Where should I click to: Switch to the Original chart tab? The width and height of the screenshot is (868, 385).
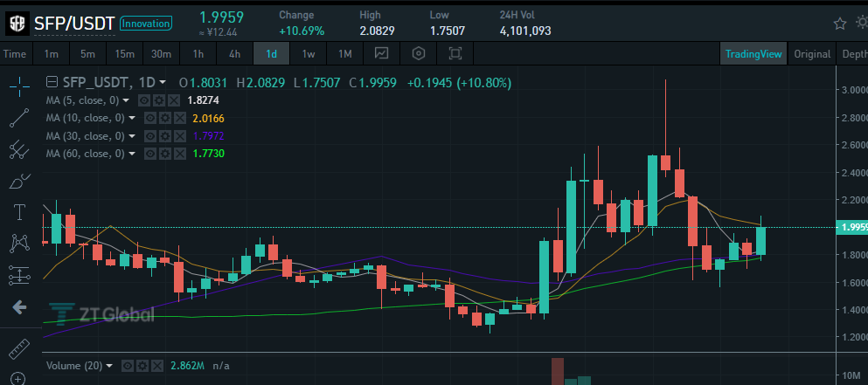[812, 53]
